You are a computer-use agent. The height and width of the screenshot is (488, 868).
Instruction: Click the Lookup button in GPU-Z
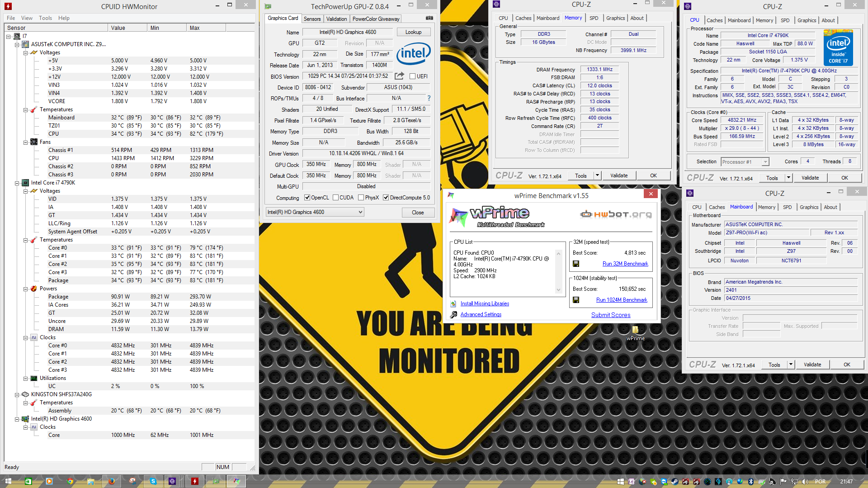tap(413, 32)
